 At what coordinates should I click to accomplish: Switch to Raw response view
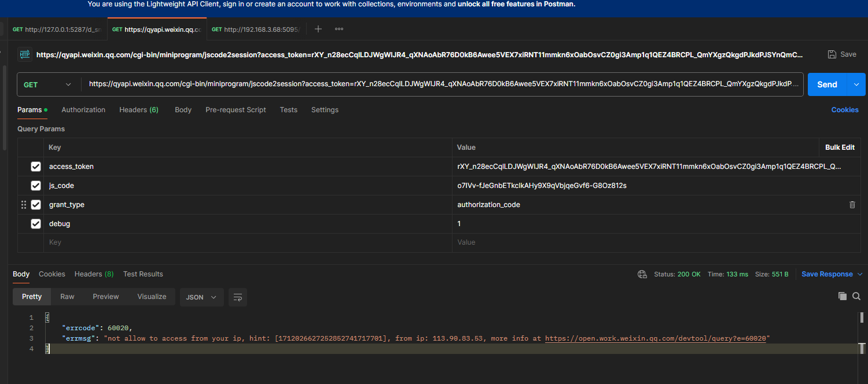(x=67, y=297)
